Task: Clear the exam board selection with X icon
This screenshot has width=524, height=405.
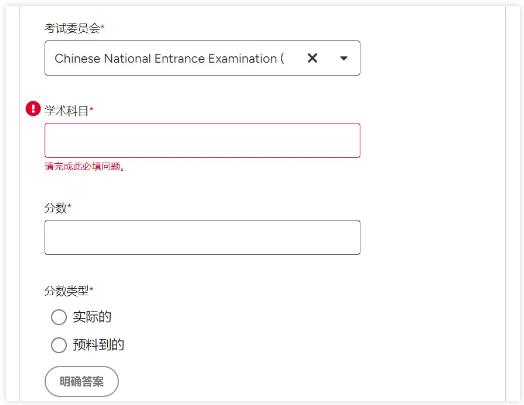Action: [312, 58]
